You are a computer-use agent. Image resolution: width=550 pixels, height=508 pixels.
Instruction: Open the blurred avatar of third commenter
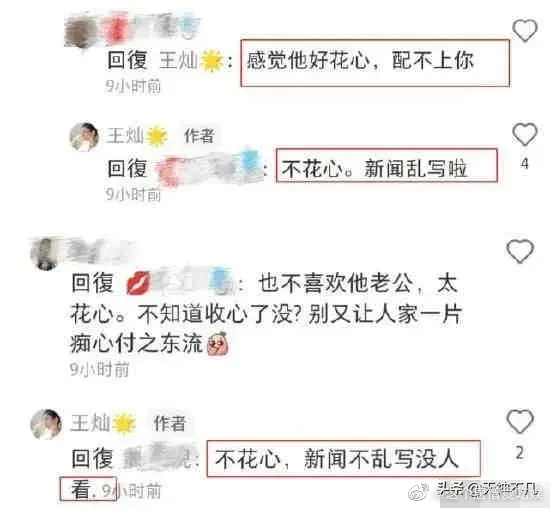point(45,253)
